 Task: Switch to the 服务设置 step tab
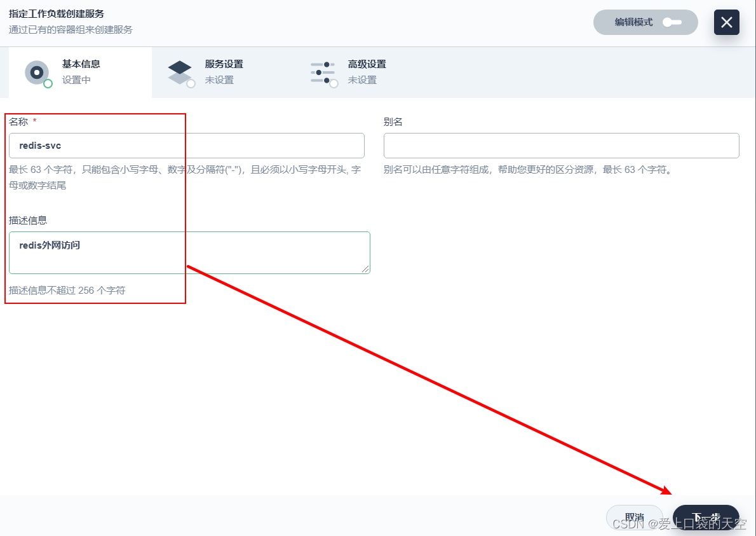(224, 64)
